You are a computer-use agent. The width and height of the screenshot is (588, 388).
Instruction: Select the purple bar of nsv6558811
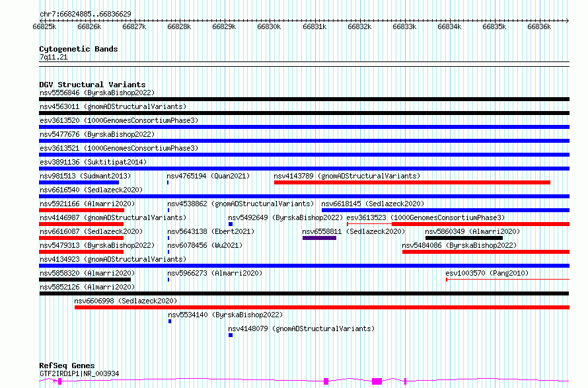(x=320, y=238)
